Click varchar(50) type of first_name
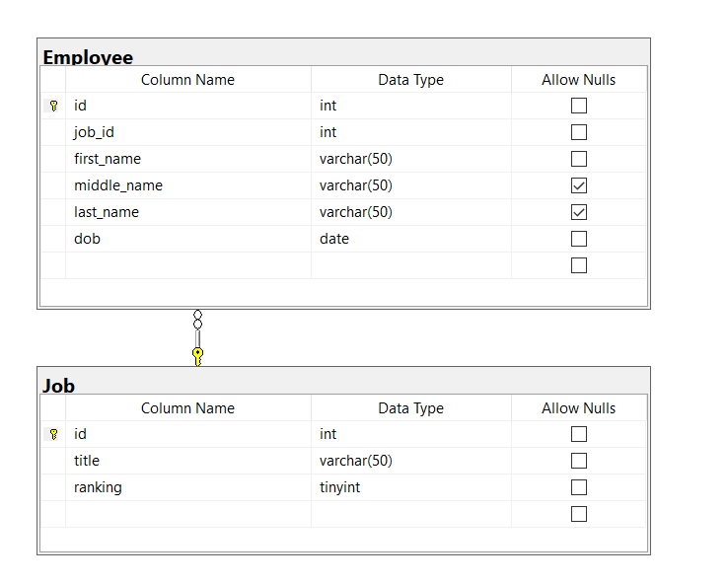Screen dimensions: 728x584 411,159
